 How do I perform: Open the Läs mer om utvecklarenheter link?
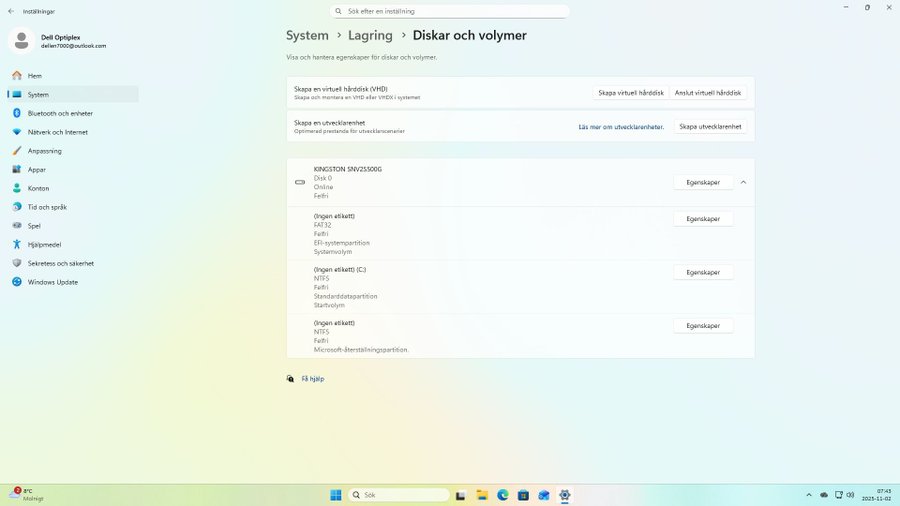621,127
